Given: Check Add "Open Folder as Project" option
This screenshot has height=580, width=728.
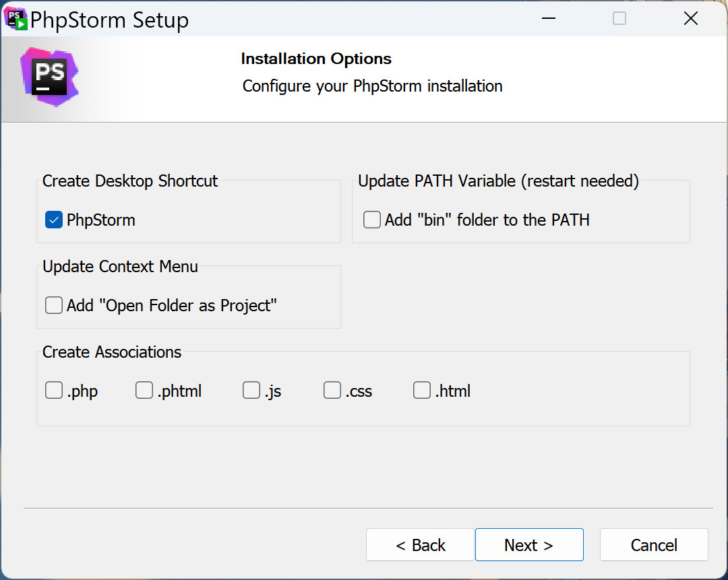Looking at the screenshot, I should 54,305.
